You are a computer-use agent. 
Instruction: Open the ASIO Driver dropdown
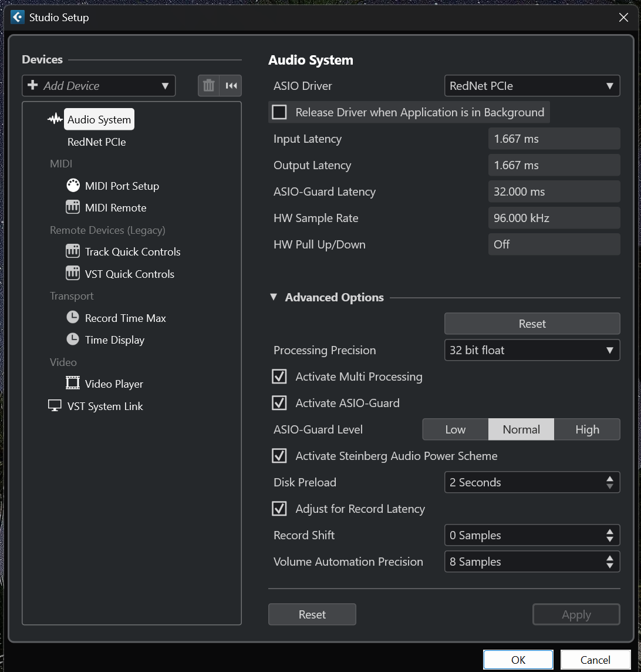532,86
